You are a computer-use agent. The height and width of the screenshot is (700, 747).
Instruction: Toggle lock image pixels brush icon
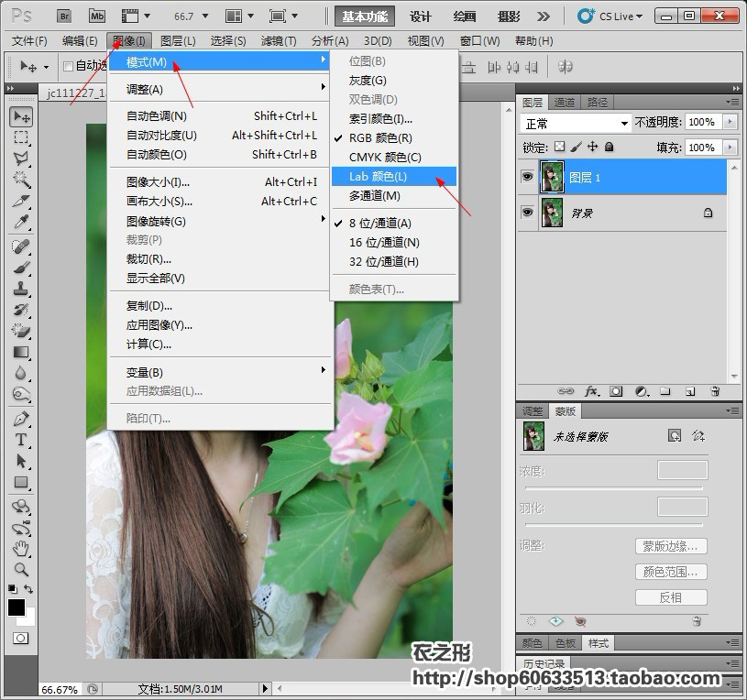point(576,147)
